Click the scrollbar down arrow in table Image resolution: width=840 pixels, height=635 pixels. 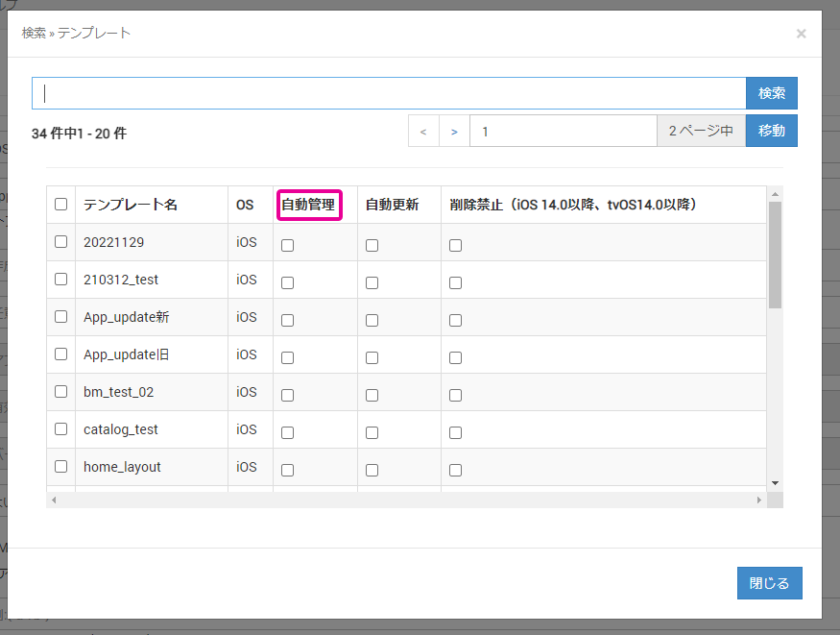(x=775, y=483)
